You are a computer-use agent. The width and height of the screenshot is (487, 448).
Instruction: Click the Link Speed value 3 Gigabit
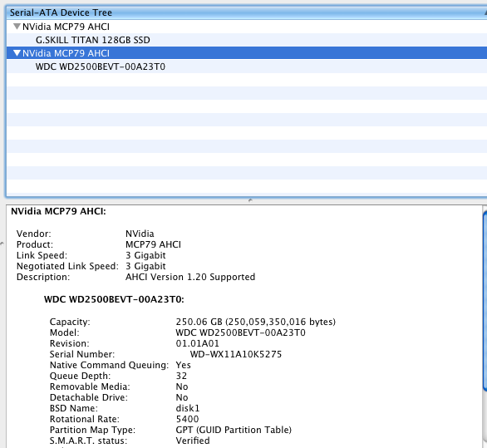[x=145, y=255]
